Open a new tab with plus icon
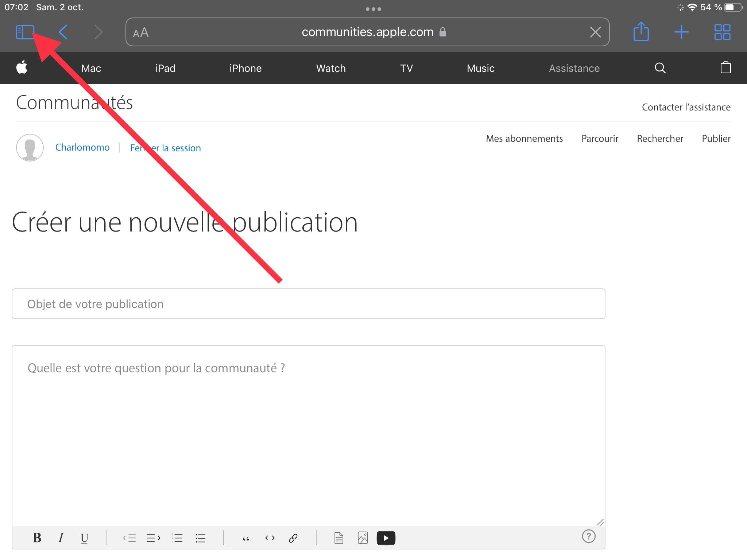 click(x=681, y=32)
